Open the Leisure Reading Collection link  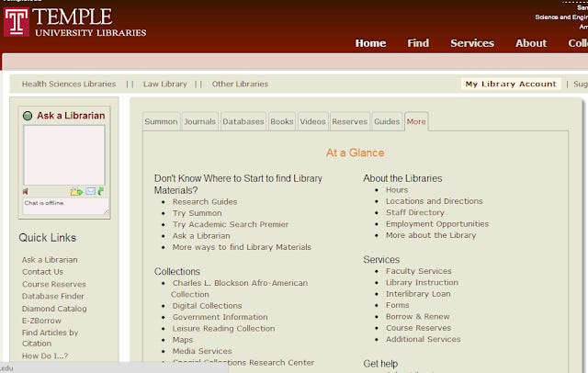(224, 328)
